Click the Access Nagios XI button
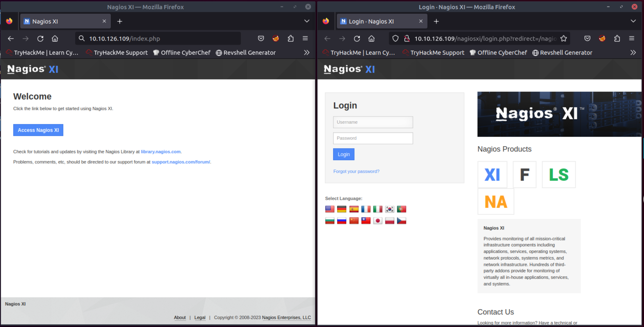644x327 pixels. (x=38, y=130)
